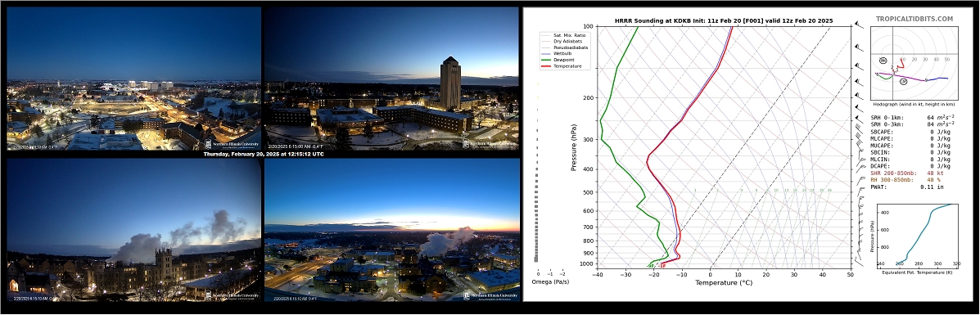
Task: Open the webcam image with the castle-like building
Action: [133, 230]
